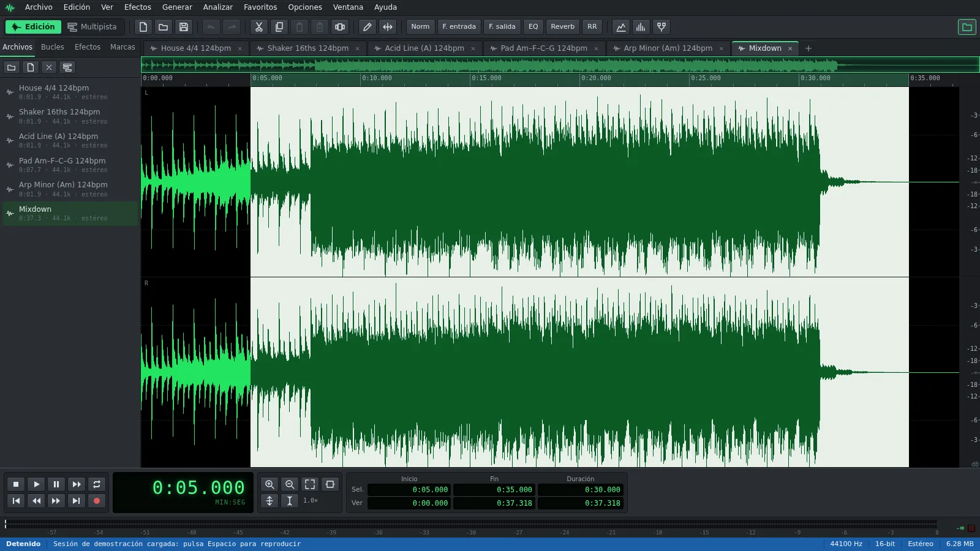The width and height of the screenshot is (980, 551).
Task: Click the I-beam cursor zoom icon
Action: 290,501
